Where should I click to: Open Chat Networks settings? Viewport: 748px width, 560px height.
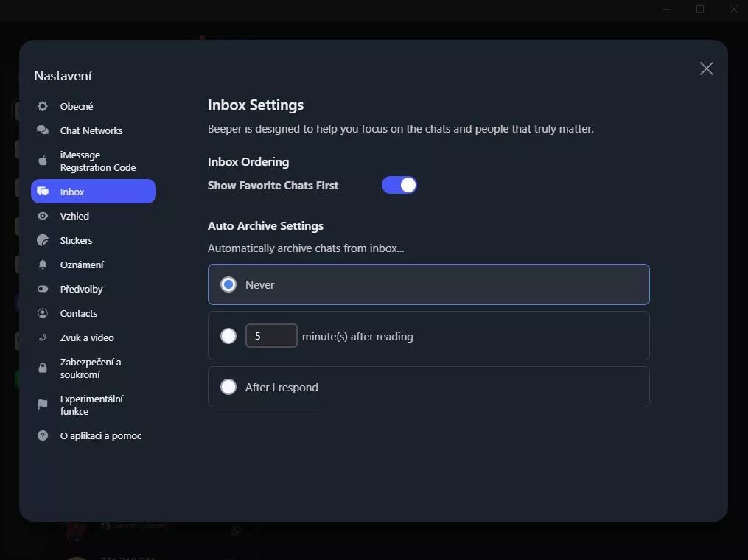coord(94,130)
